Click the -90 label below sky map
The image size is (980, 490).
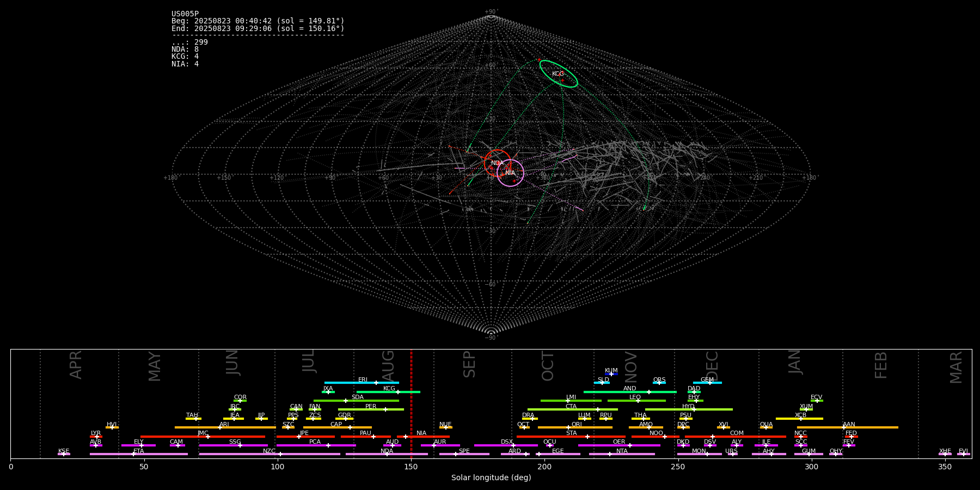[491, 338]
